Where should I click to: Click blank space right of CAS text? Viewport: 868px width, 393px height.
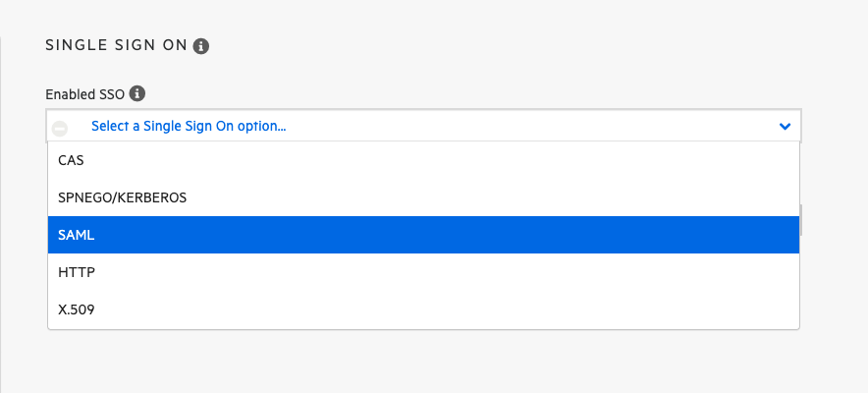pos(442,160)
